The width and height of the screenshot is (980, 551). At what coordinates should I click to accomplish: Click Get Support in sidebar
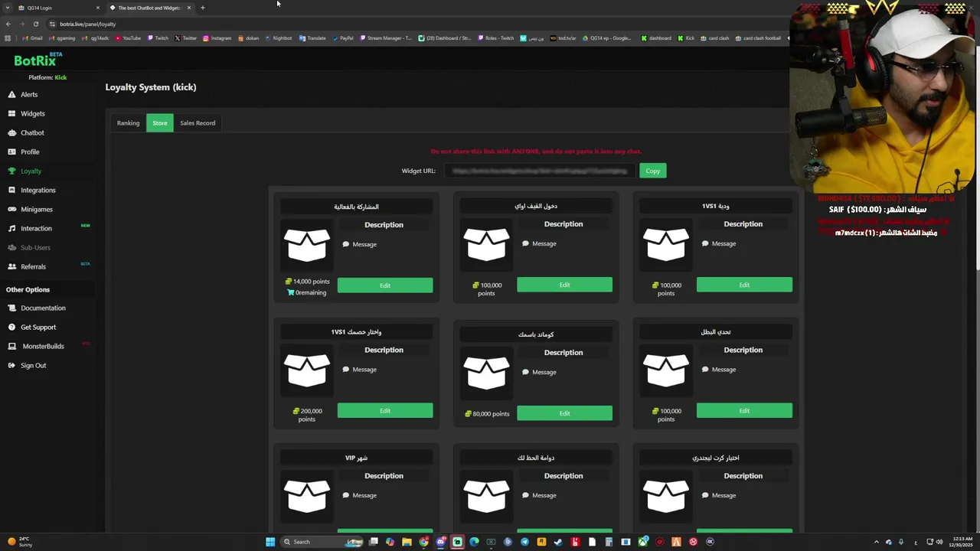tap(38, 327)
